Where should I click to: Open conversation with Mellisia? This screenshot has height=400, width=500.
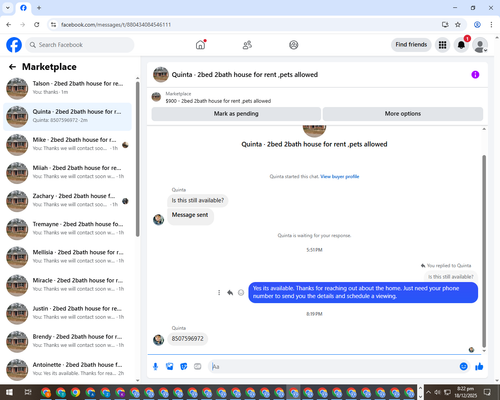[x=67, y=257]
